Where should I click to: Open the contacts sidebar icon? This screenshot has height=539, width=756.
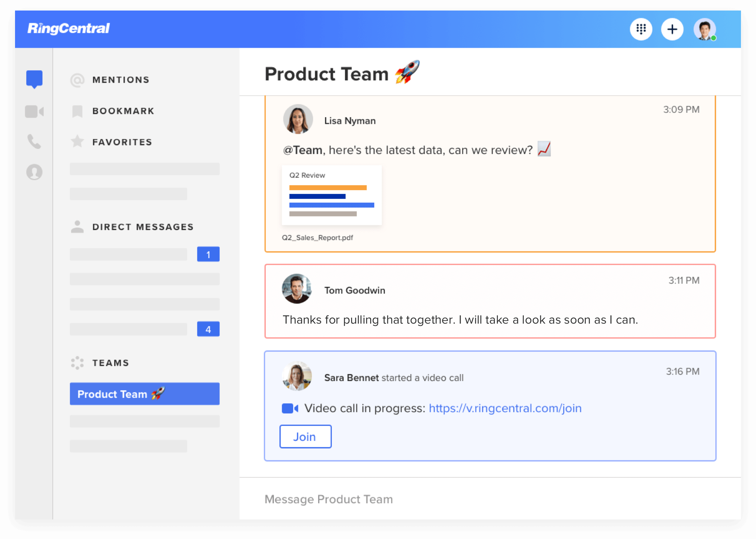pos(34,172)
